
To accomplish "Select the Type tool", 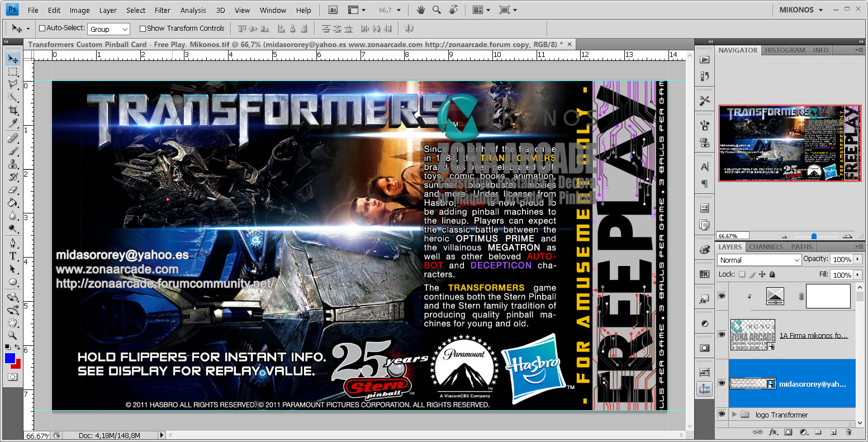I will [13, 256].
